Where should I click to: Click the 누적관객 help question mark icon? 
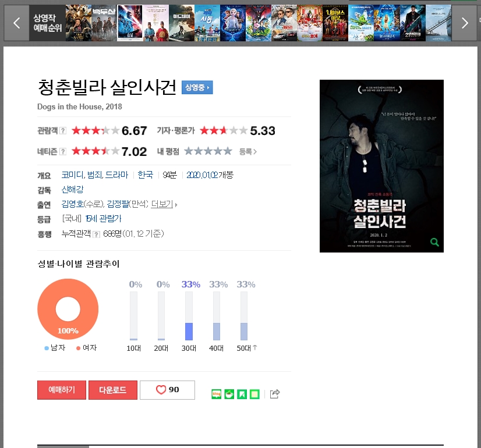point(96,234)
